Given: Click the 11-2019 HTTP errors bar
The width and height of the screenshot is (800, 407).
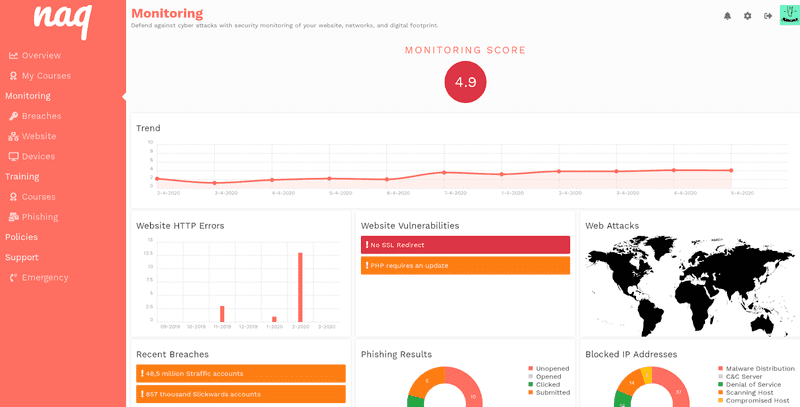Looking at the screenshot, I should (222, 314).
